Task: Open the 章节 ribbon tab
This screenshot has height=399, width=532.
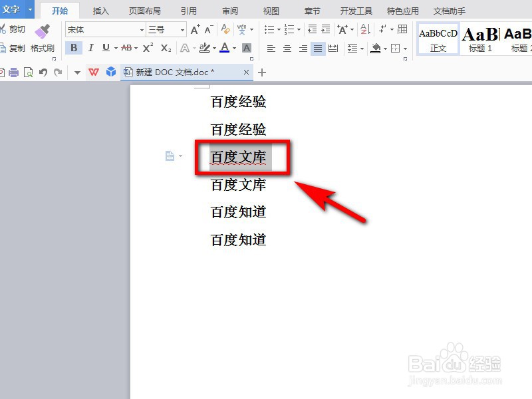Action: coord(312,11)
